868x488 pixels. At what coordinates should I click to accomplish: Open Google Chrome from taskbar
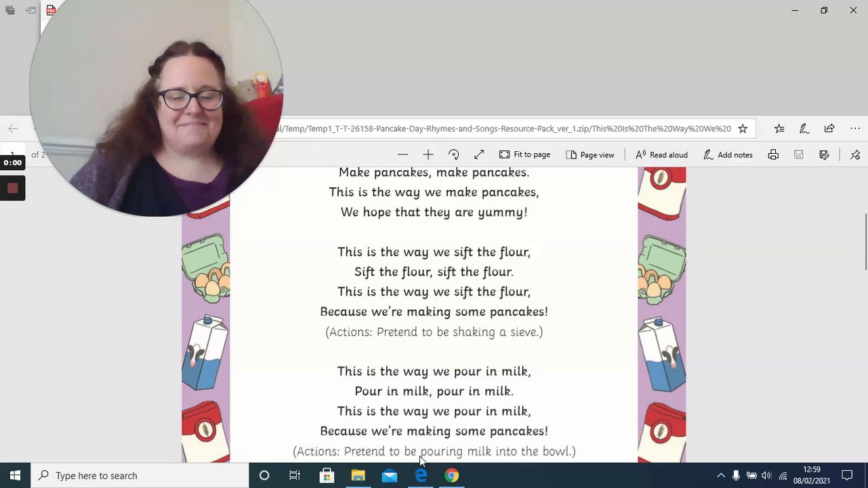(x=452, y=475)
